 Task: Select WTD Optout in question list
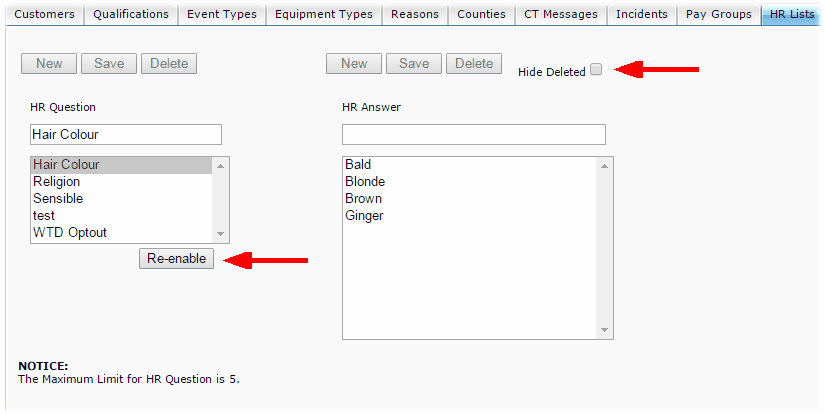point(70,233)
